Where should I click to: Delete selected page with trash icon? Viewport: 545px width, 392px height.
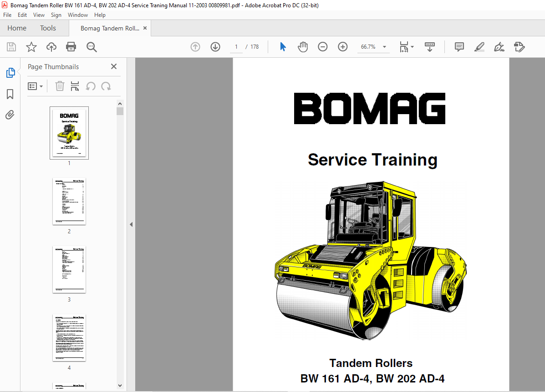click(x=60, y=86)
